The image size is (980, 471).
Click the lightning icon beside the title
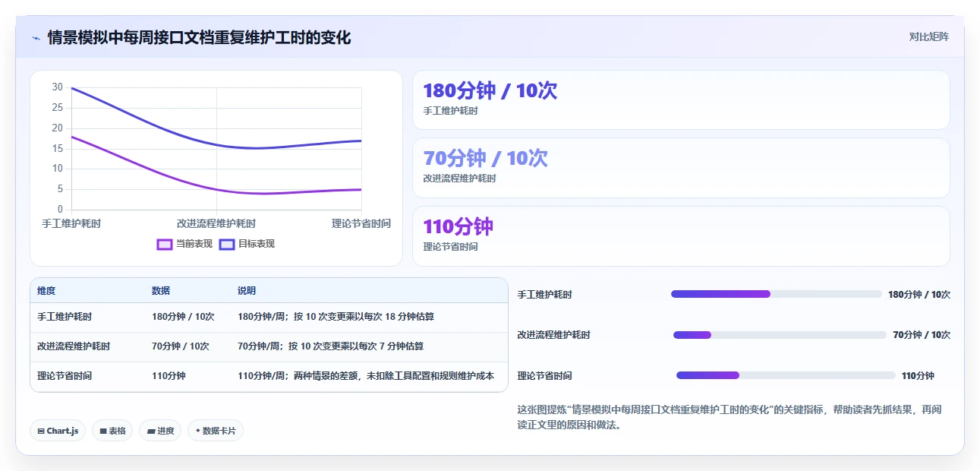pyautogui.click(x=36, y=38)
